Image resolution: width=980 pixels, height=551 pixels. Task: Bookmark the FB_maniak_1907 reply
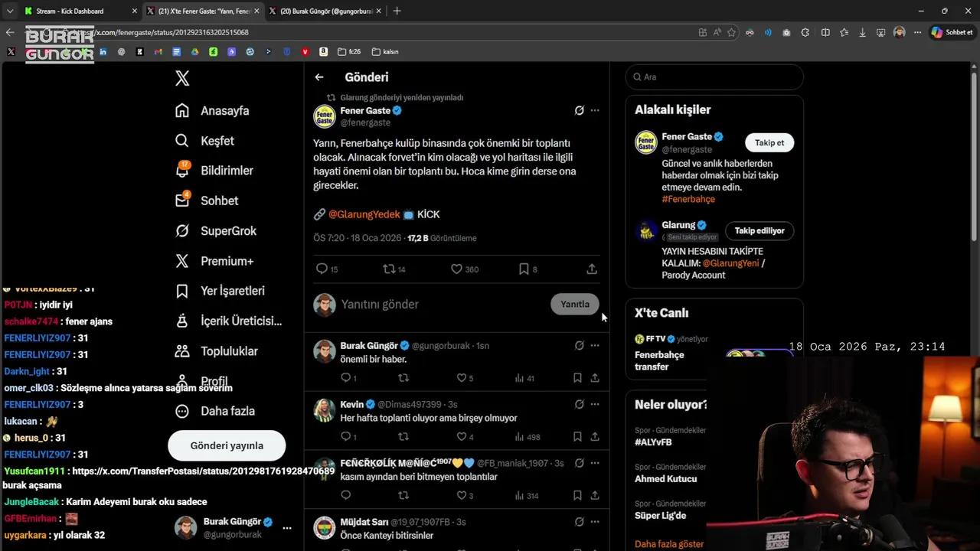coord(577,496)
